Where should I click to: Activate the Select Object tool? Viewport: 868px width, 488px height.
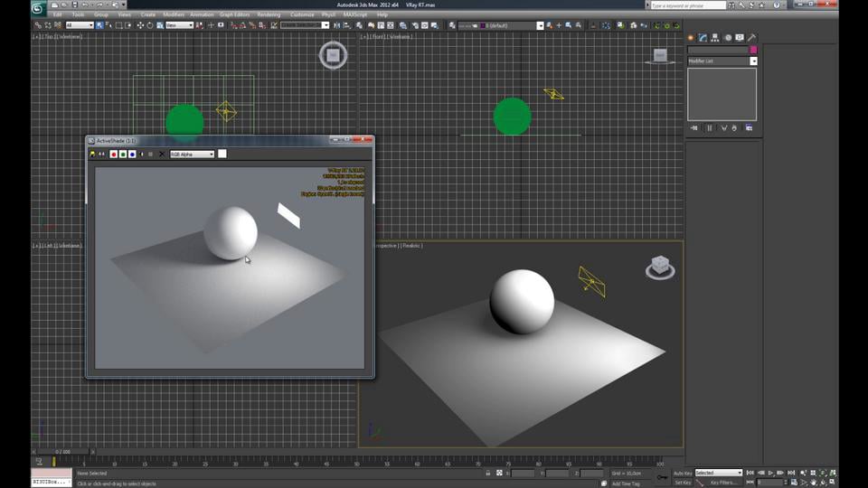tap(99, 25)
